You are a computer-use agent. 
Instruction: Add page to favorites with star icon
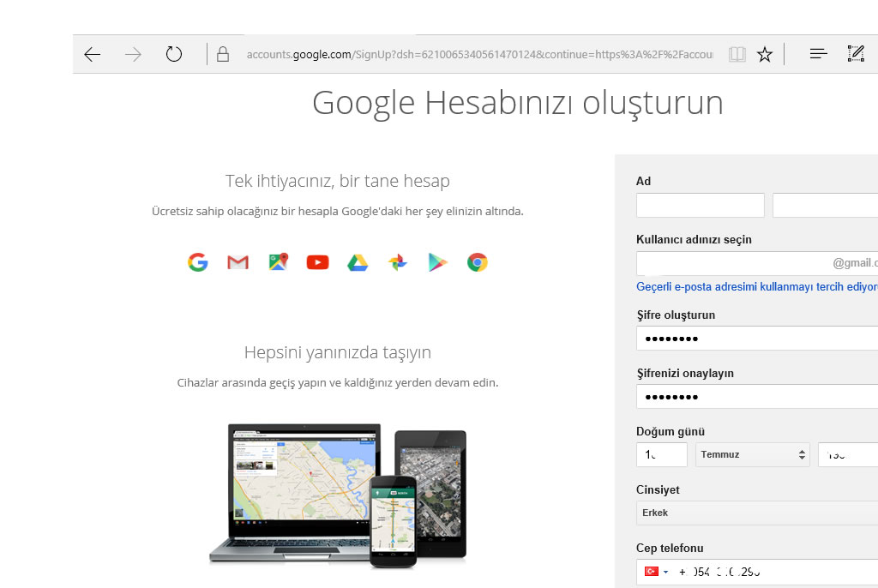[764, 54]
